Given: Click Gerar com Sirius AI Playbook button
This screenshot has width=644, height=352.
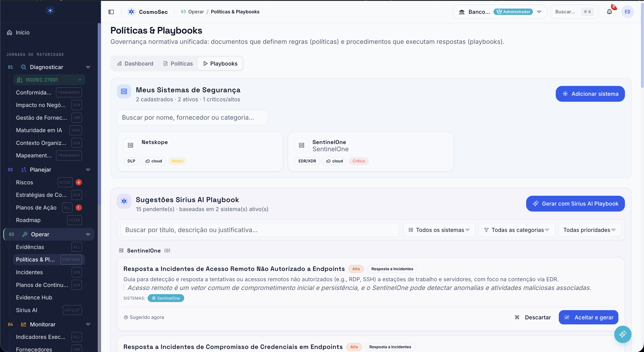Looking at the screenshot, I should coord(575,204).
